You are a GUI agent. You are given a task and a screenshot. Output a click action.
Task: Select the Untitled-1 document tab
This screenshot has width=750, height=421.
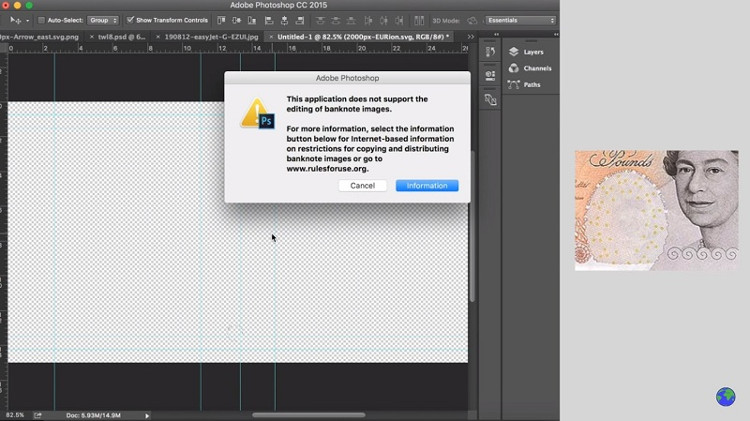[363, 36]
